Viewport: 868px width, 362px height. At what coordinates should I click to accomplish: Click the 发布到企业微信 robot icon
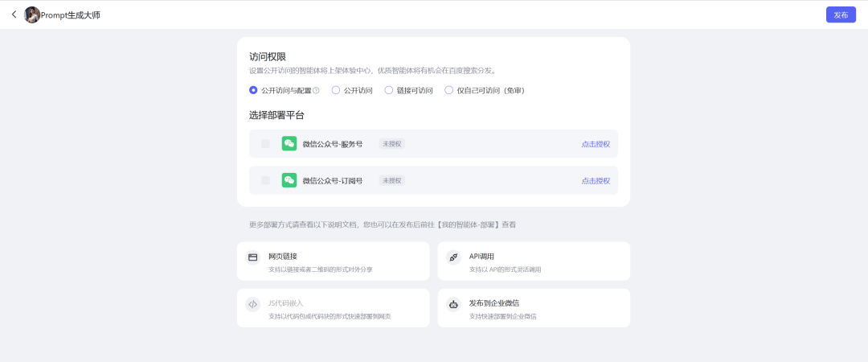coord(454,304)
